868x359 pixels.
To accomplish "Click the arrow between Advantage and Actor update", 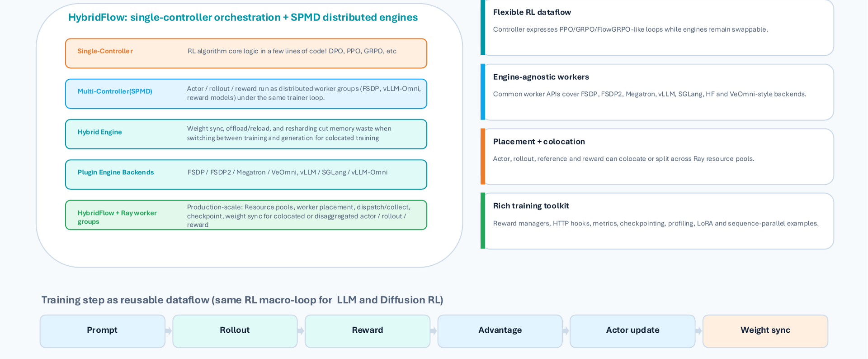I will pyautogui.click(x=566, y=331).
